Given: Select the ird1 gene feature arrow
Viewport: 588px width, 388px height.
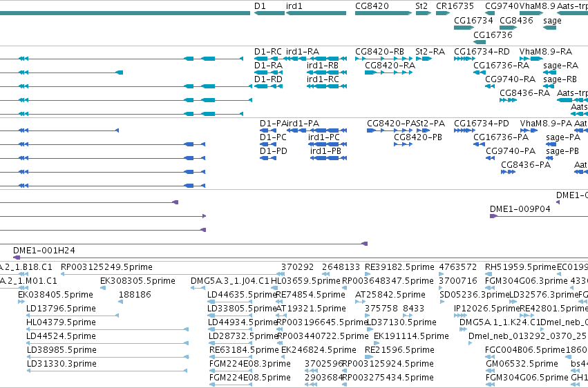Looking at the screenshot, I should (316, 13).
